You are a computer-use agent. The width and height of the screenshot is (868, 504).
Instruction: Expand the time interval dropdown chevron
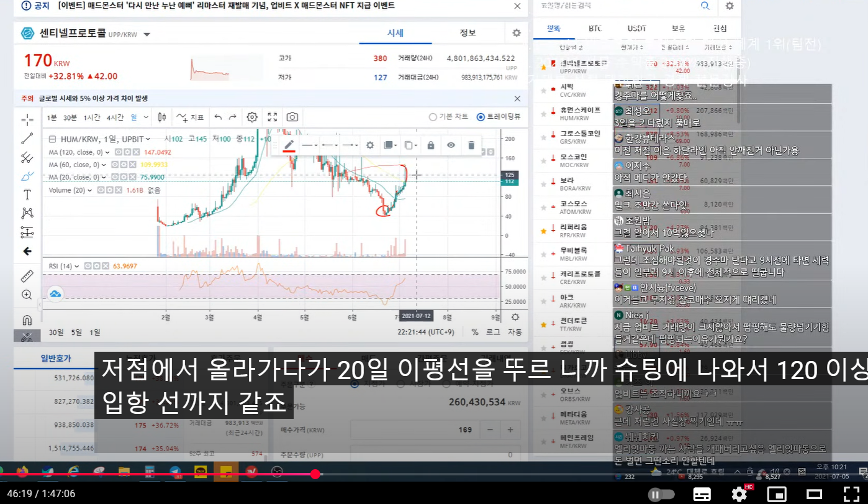[146, 117]
